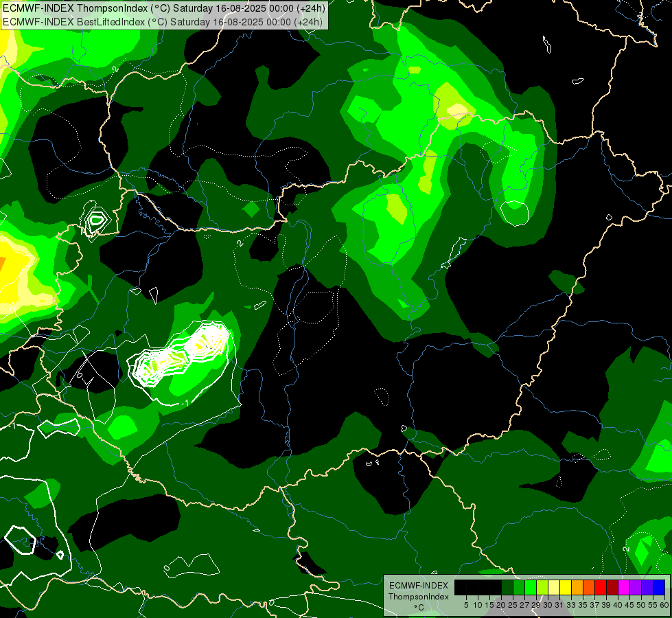
Task: Click the legend tick value 30
Action: click(548, 605)
